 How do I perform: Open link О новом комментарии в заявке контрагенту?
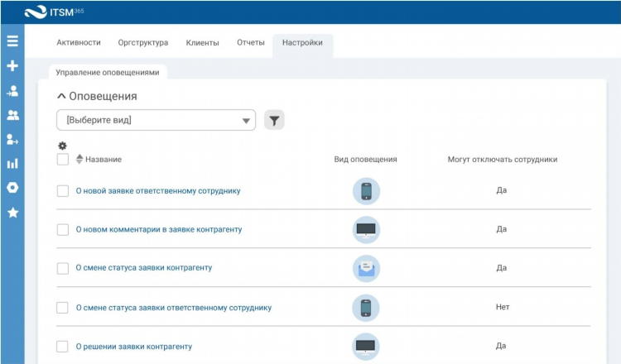coord(159,229)
